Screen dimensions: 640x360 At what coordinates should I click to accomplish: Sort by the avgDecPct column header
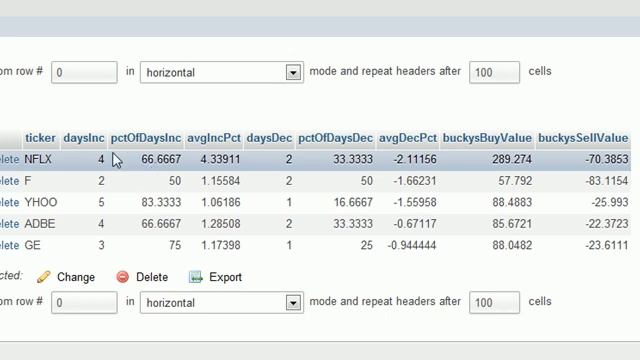tap(408, 138)
